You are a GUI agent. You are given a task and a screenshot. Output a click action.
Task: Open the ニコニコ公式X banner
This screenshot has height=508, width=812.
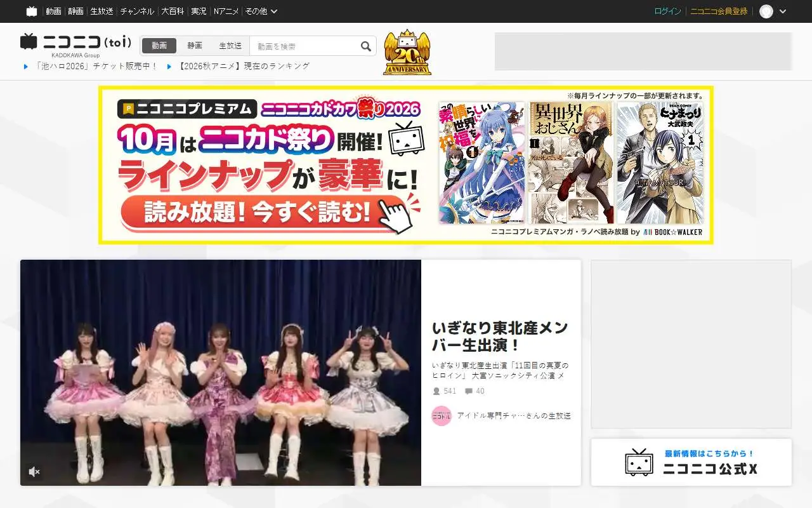click(x=691, y=462)
